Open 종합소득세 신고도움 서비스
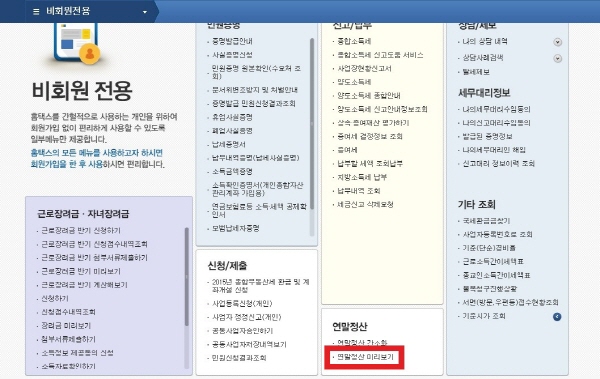Viewport: 600px width, 379px height. (380, 55)
